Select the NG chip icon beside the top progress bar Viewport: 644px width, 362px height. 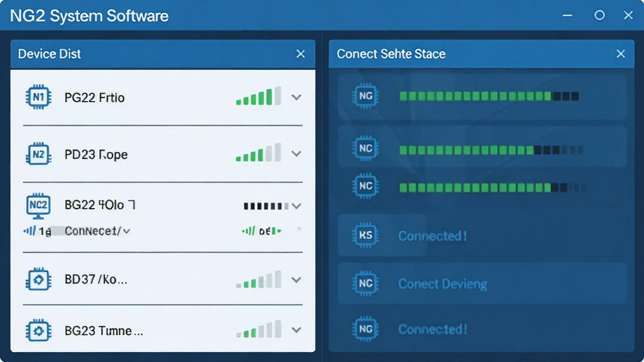[365, 96]
